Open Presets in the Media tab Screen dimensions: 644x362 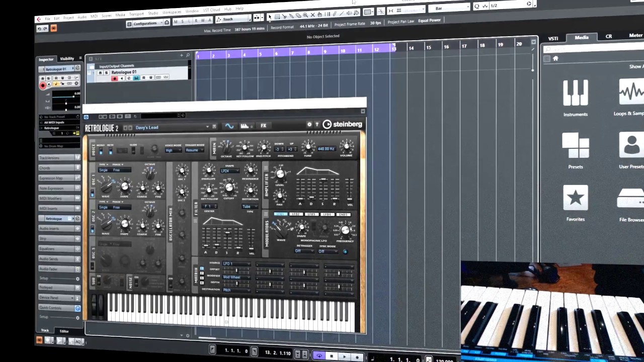pyautogui.click(x=576, y=151)
